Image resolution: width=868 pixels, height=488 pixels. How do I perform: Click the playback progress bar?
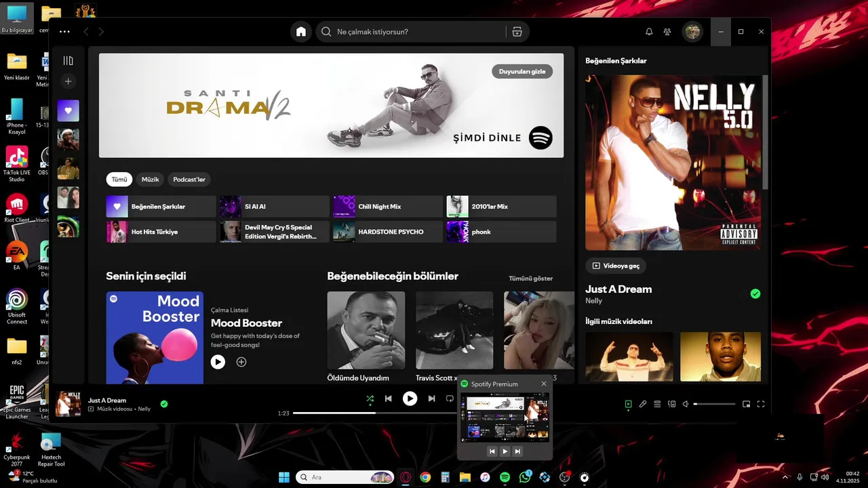[x=375, y=413]
